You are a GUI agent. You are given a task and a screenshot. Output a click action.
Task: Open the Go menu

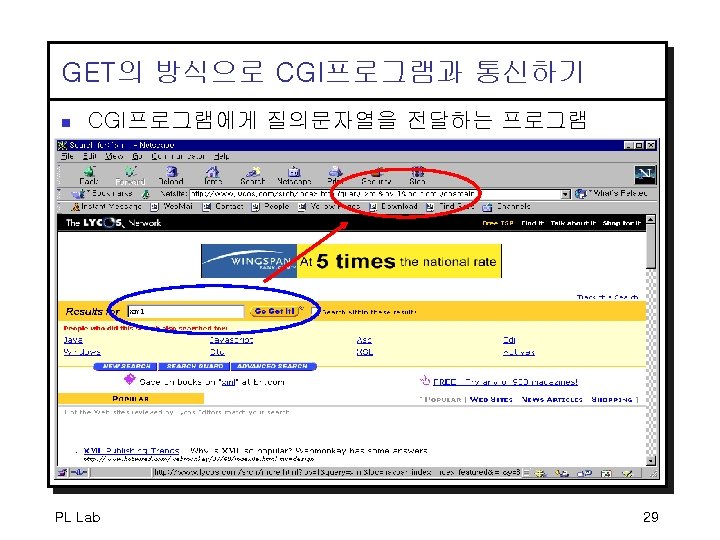(137, 157)
